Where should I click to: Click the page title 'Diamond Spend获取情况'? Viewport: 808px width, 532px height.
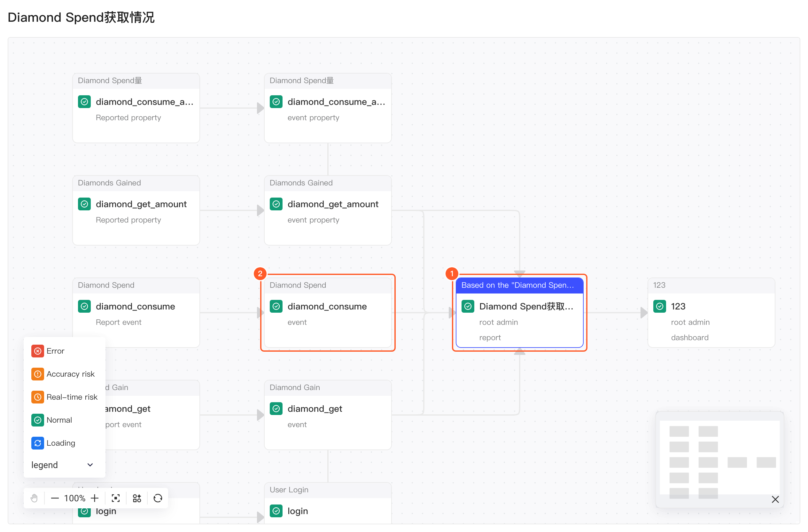click(x=81, y=17)
